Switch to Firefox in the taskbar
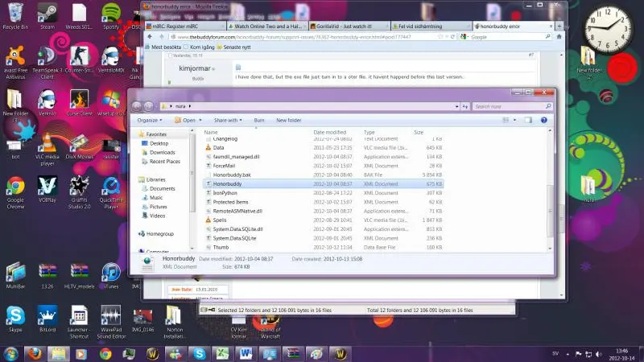 (35, 354)
